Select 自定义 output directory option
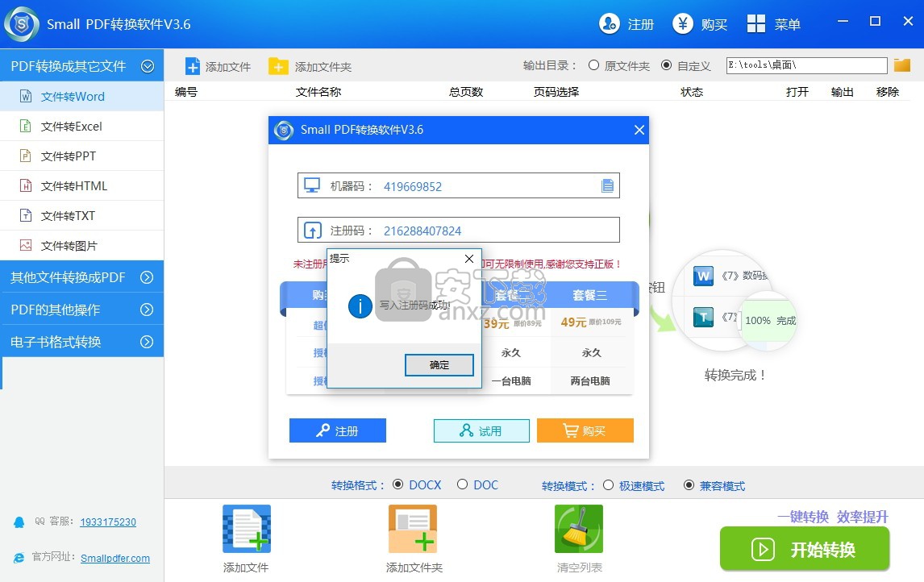This screenshot has width=924, height=582. tap(667, 65)
